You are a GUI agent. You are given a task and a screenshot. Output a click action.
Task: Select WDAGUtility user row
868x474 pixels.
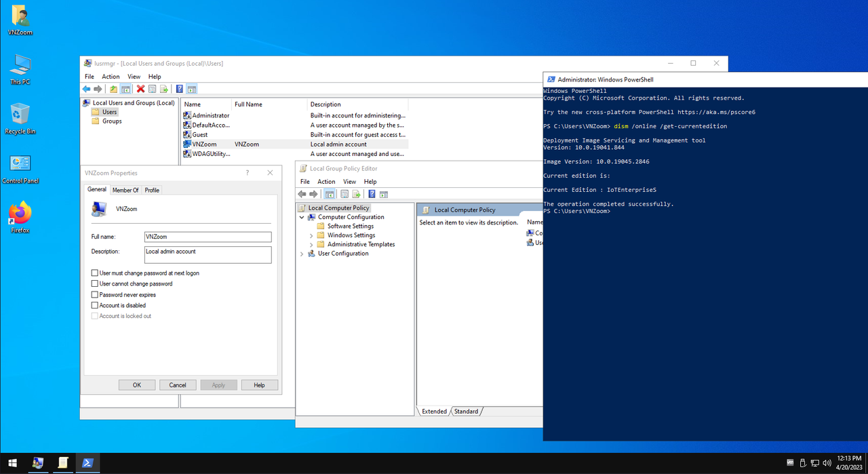(295, 153)
